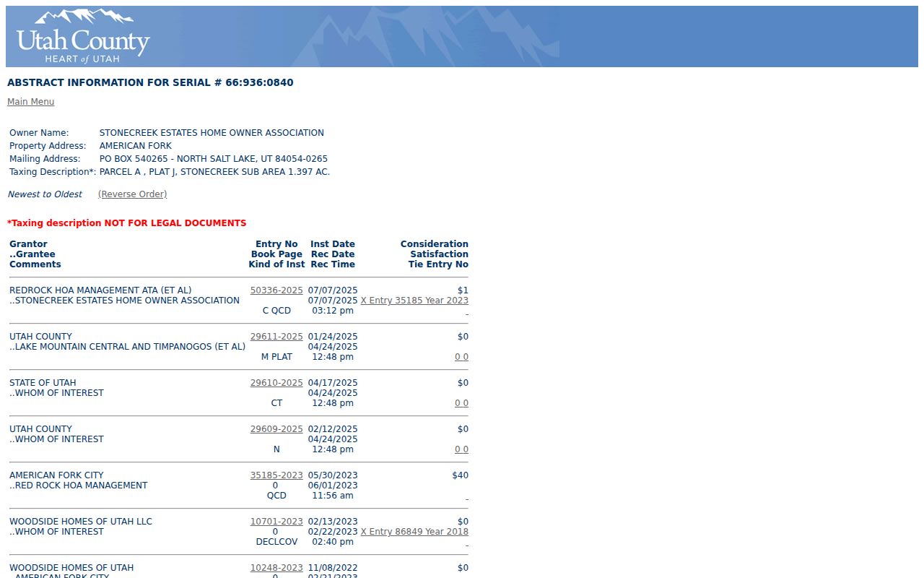Open entry number 35185-2023

tap(276, 475)
